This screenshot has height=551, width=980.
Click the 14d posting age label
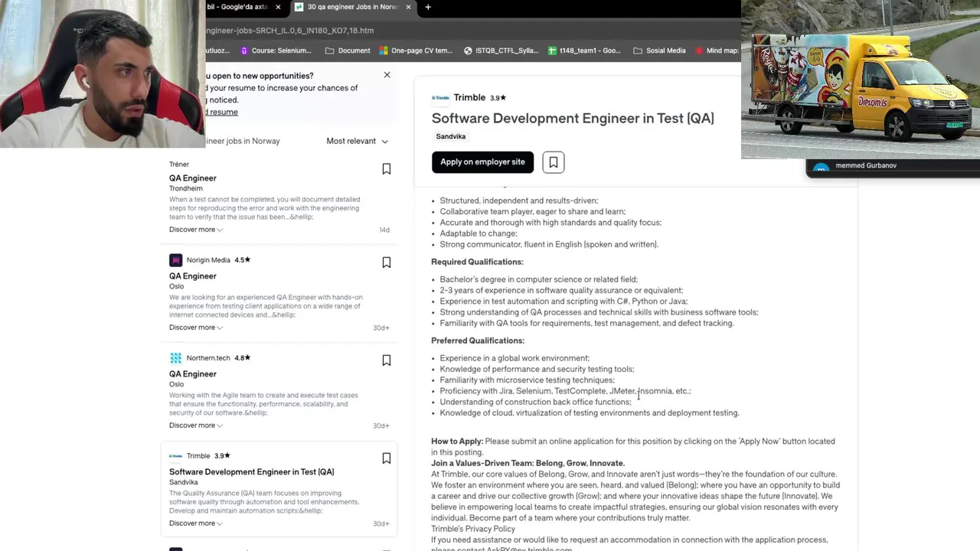[384, 230]
